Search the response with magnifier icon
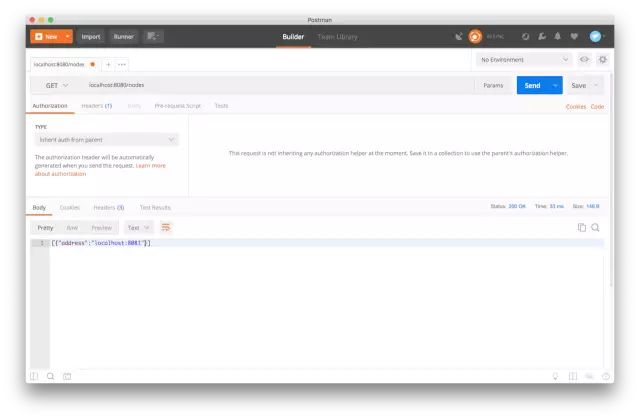Viewport: 640px width, 420px height. (x=596, y=227)
